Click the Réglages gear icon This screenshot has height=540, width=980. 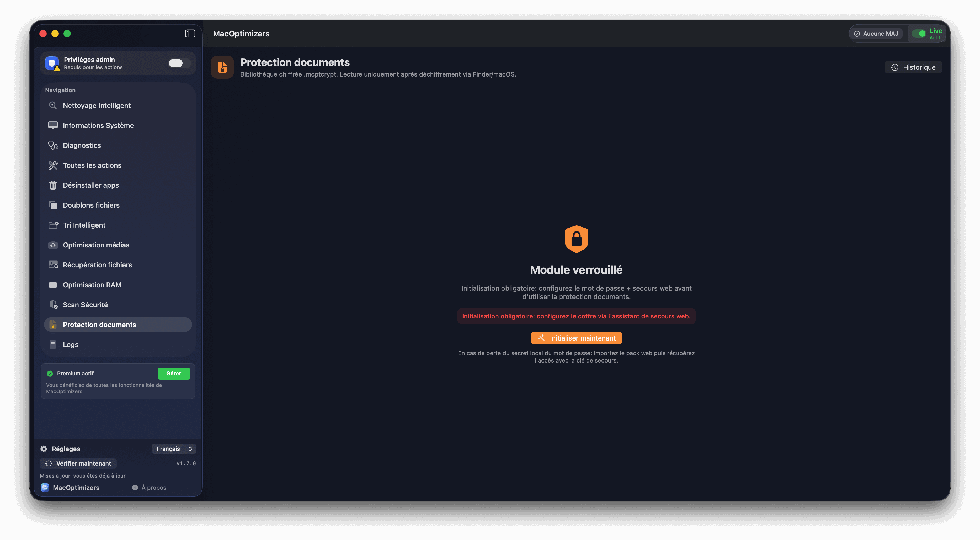point(44,449)
